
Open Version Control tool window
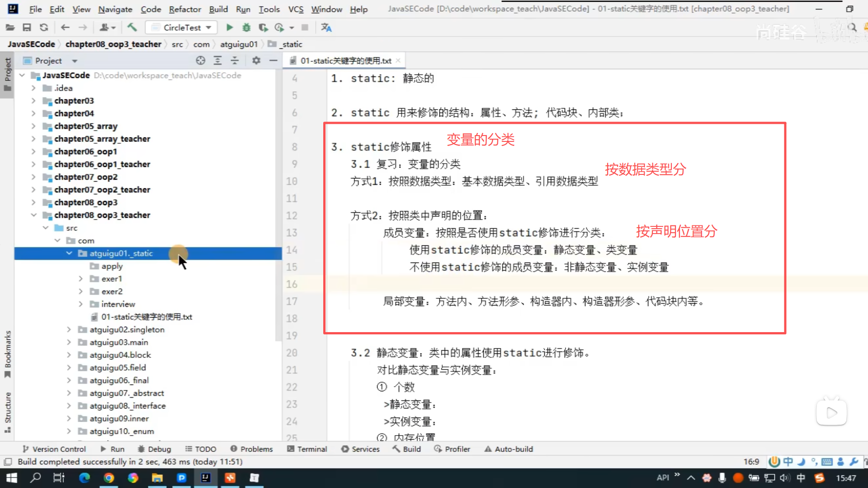pyautogui.click(x=54, y=449)
